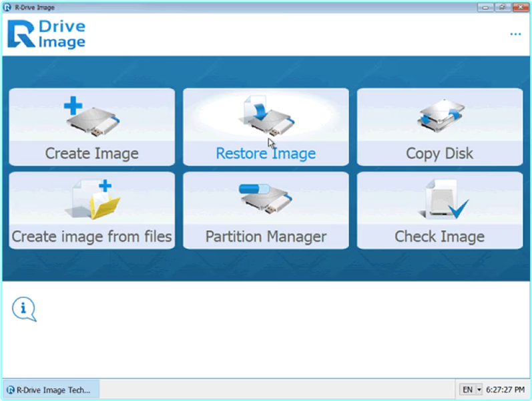
Task: Click the R-Drive Image logo
Action: tap(47, 34)
